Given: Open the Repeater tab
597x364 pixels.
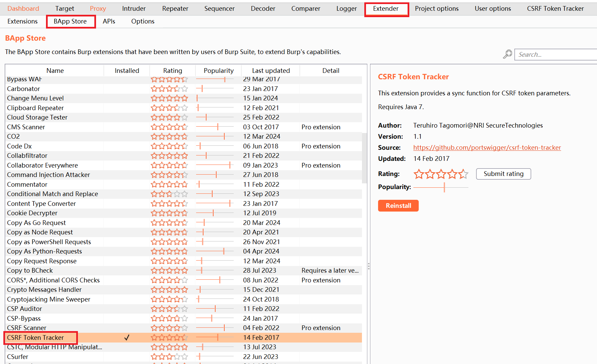Looking at the screenshot, I should [175, 8].
